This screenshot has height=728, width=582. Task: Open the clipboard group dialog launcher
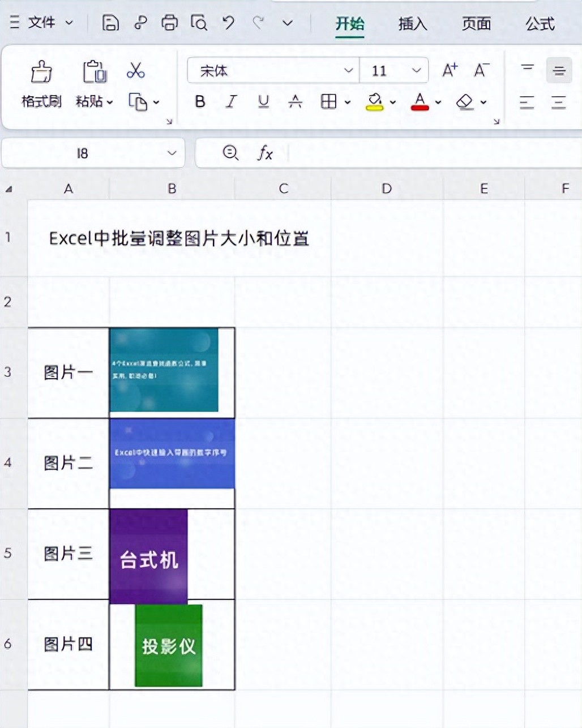(x=169, y=122)
